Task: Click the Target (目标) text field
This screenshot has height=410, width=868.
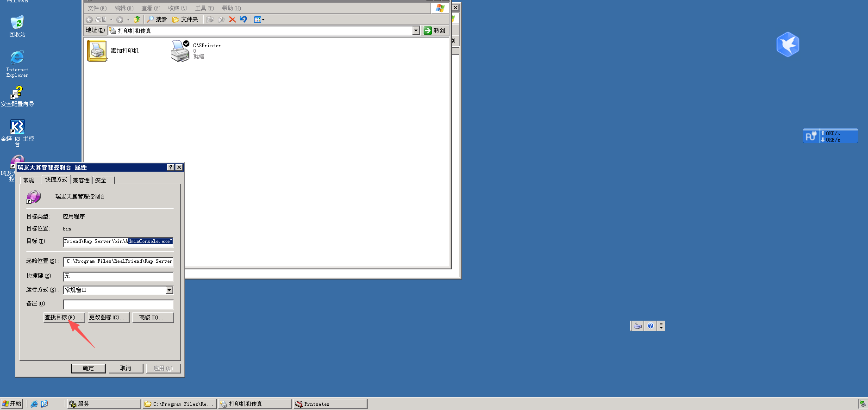Action: tap(118, 241)
